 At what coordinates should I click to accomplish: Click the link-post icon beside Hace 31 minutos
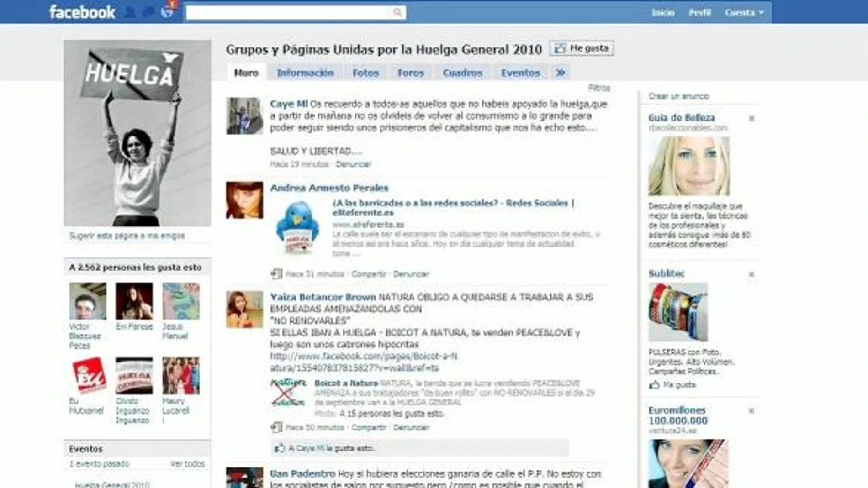[276, 273]
